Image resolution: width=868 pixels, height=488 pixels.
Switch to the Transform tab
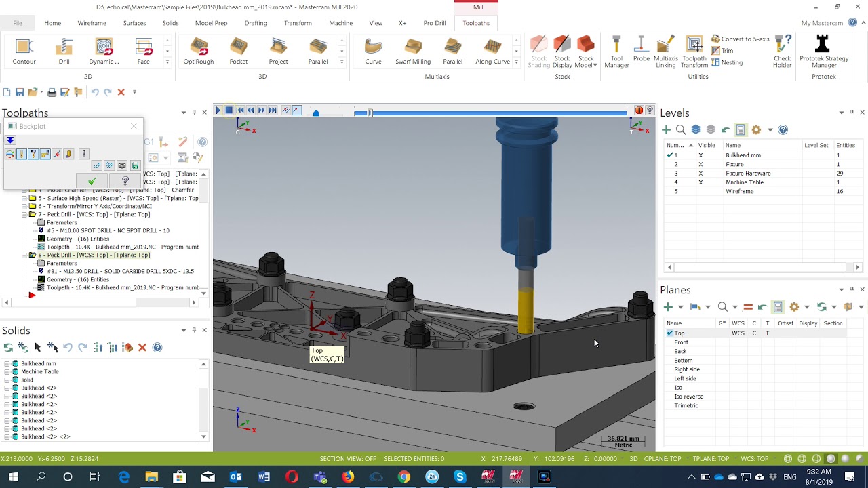pos(298,23)
